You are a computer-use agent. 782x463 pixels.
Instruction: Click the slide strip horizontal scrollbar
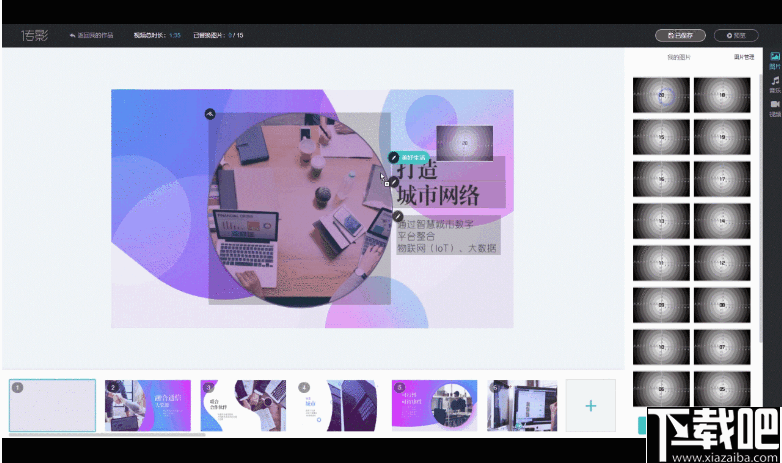click(x=107, y=435)
